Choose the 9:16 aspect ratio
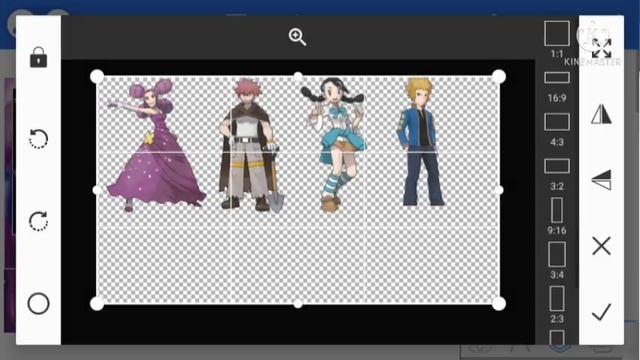The height and width of the screenshot is (360, 640). coord(557,216)
